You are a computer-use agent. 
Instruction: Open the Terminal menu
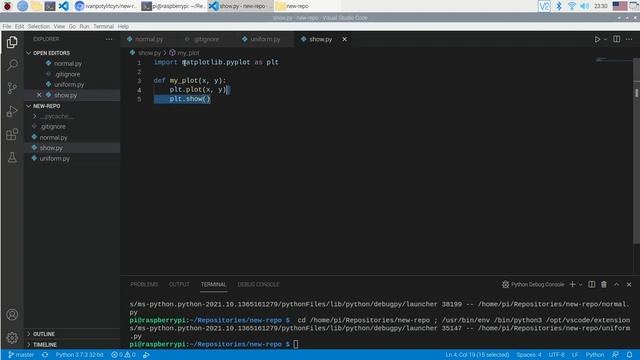point(103,26)
